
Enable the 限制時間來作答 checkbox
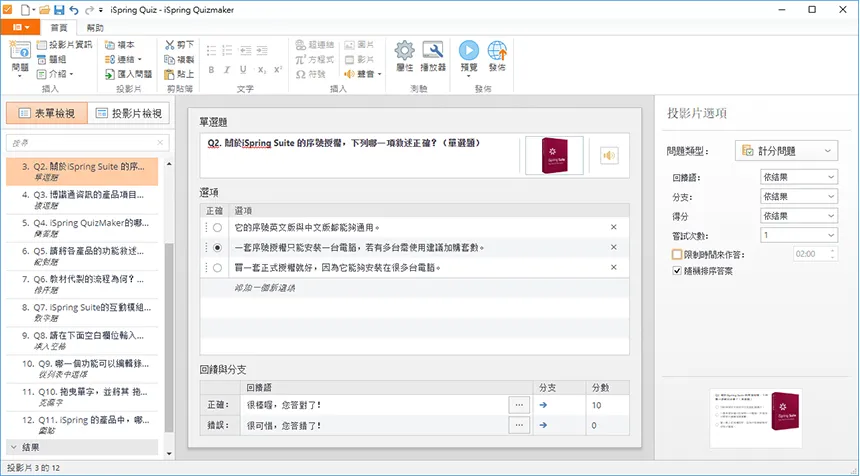click(x=677, y=254)
